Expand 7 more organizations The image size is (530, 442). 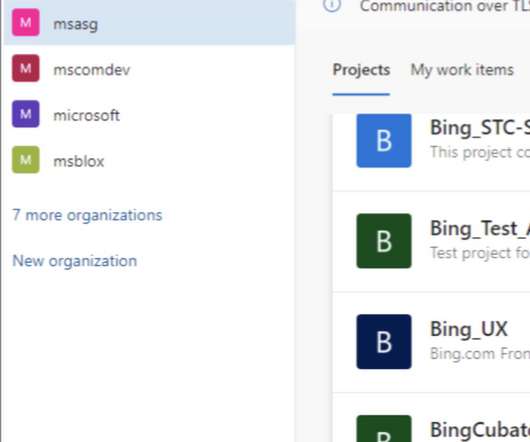point(87,215)
